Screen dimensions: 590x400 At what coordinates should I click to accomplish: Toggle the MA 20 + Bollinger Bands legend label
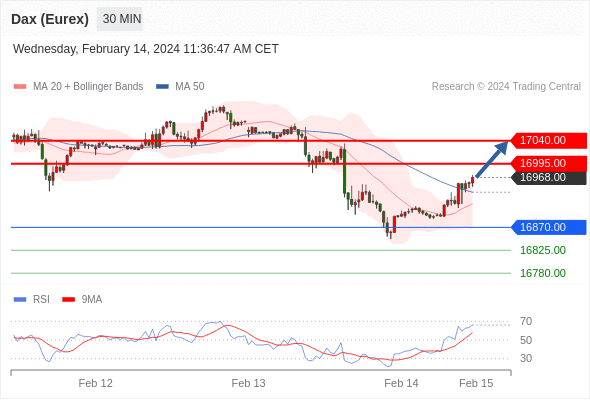pos(88,87)
